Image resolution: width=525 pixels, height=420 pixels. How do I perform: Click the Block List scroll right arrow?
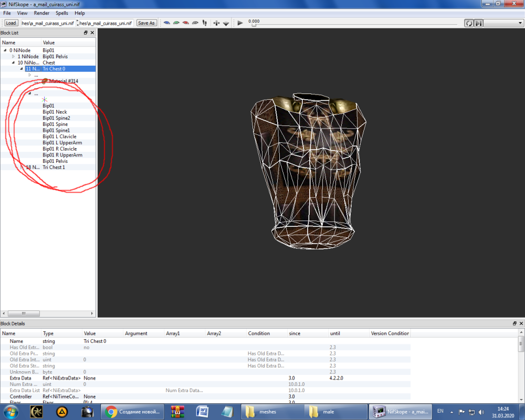92,313
